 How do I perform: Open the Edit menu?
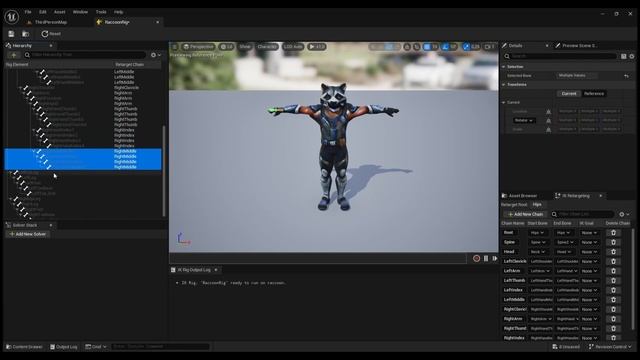[42, 12]
